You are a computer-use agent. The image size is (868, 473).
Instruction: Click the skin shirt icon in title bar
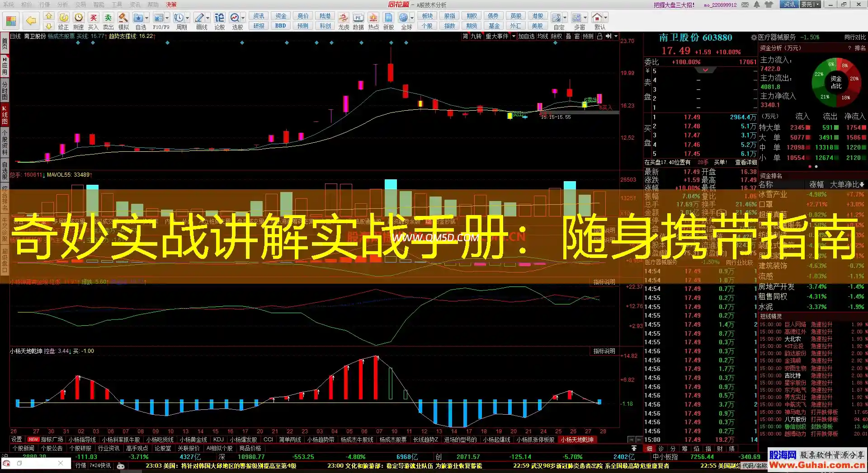(769, 5)
